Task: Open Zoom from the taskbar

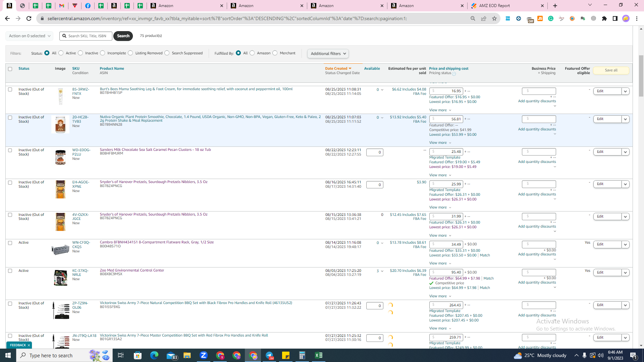Action: [203, 355]
